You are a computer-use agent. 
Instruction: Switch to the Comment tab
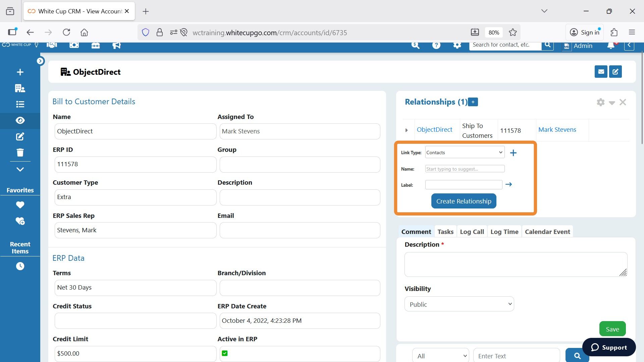[416, 232]
